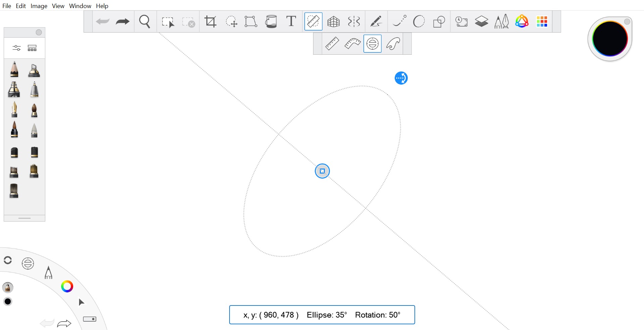Toggle the Symmetry tool
This screenshot has width=644, height=330.
click(x=354, y=21)
